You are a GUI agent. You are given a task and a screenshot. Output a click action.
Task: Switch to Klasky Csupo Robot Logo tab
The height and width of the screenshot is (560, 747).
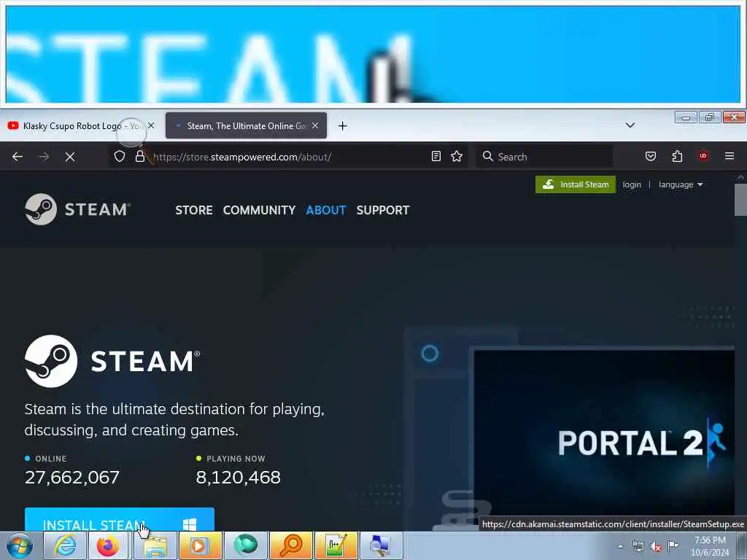[80, 125]
